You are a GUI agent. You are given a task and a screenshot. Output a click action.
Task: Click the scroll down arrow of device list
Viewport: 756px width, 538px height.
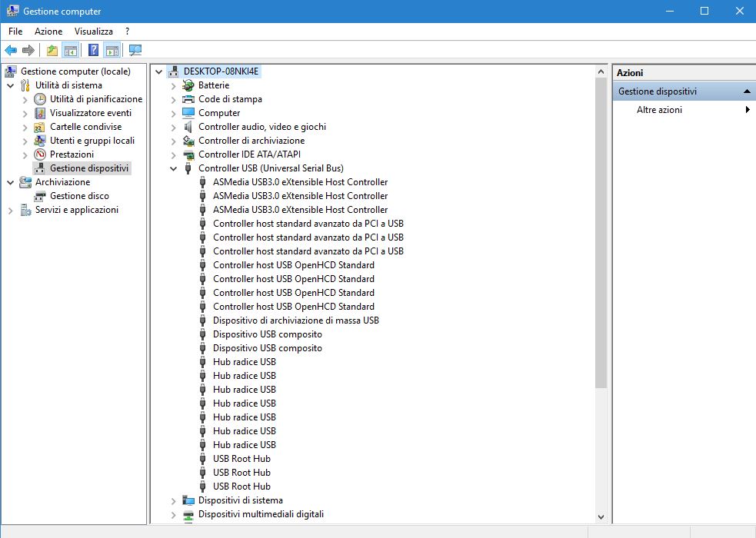(601, 516)
